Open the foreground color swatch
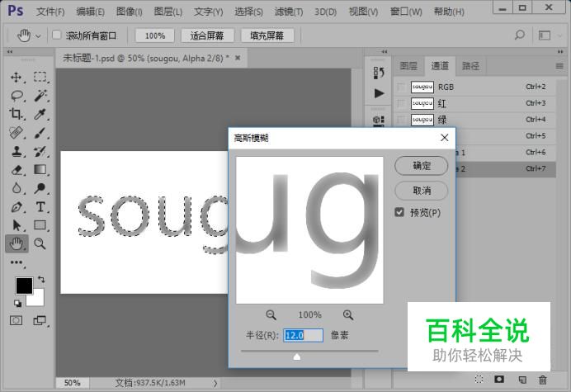Image resolution: width=571 pixels, height=392 pixels. (x=24, y=286)
